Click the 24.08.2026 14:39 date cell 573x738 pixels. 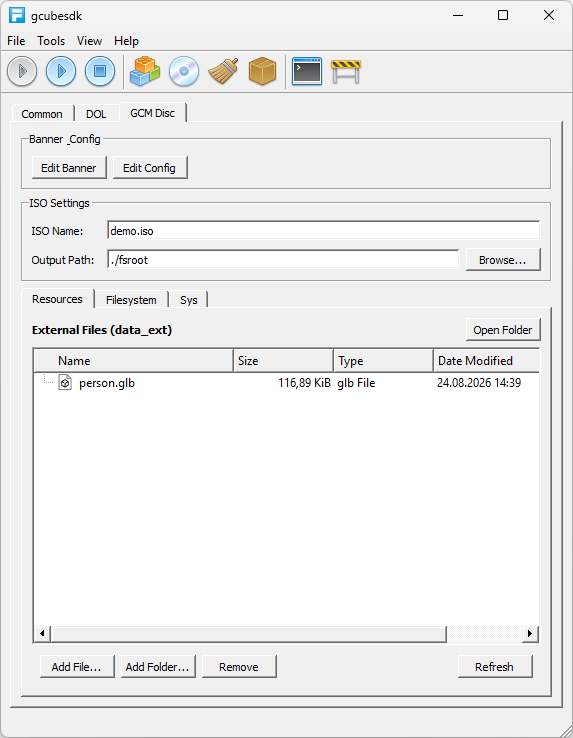[x=479, y=383]
